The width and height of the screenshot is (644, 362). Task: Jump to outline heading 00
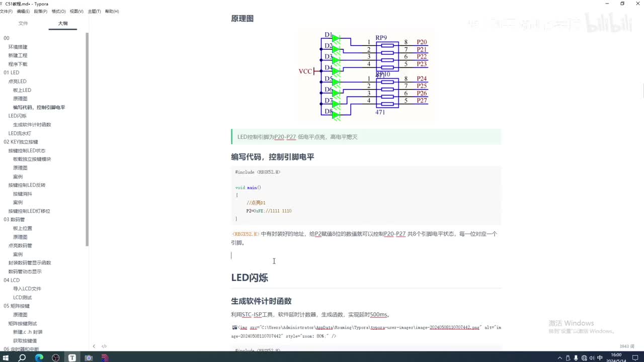tap(7, 38)
